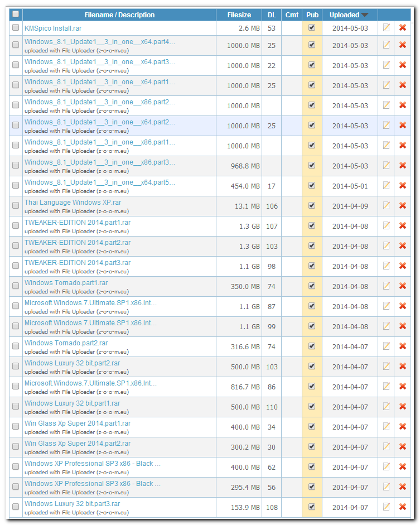Viewport: 420px width, 525px height.
Task: Check row box for Windows Tornado.part2.rar
Action: 16,346
